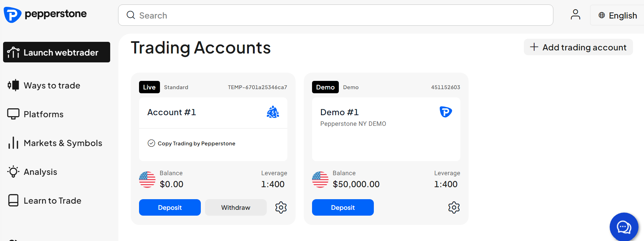Viewport: 644px width, 241px height.
Task: Open settings gear for Account #1
Action: click(x=281, y=207)
